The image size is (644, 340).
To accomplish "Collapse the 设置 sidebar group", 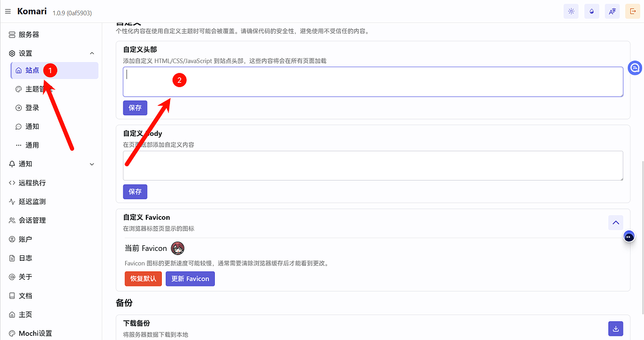I will click(52, 54).
